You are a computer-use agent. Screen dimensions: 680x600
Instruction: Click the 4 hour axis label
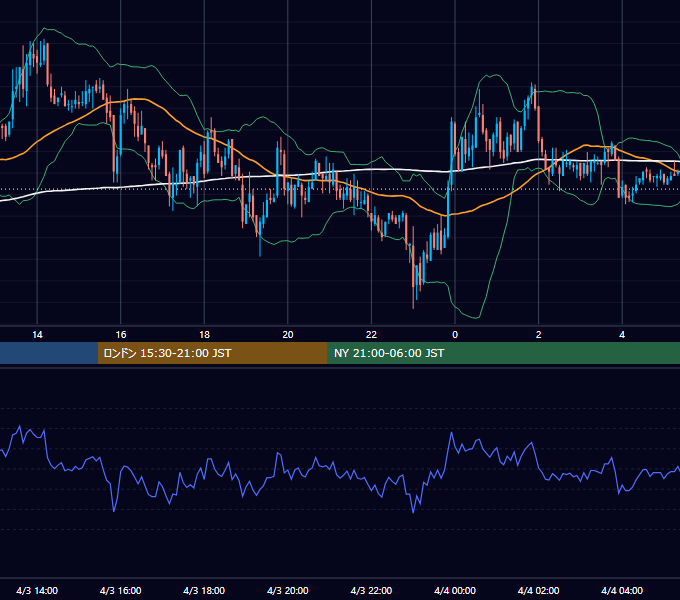622,335
